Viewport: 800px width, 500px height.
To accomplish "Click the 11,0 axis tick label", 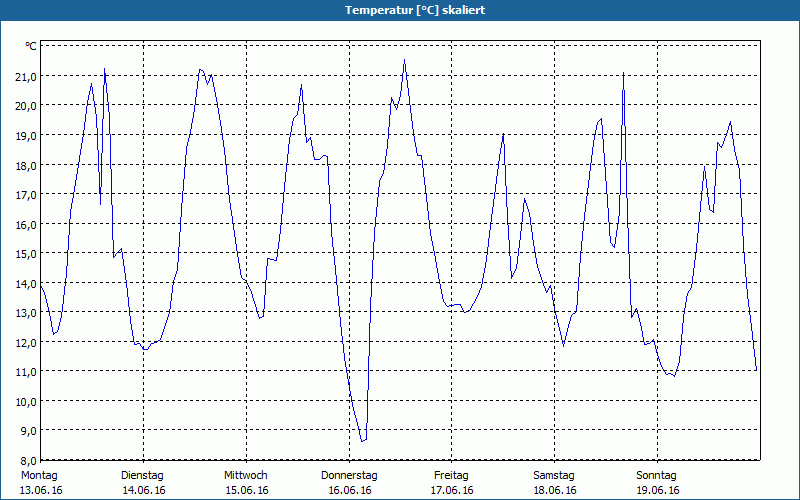I will [x=27, y=372].
